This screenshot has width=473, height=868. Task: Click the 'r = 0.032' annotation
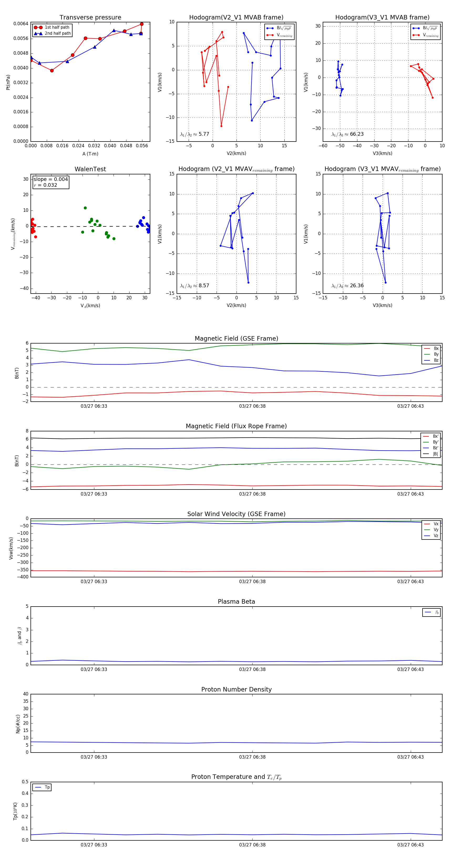pyautogui.click(x=45, y=185)
